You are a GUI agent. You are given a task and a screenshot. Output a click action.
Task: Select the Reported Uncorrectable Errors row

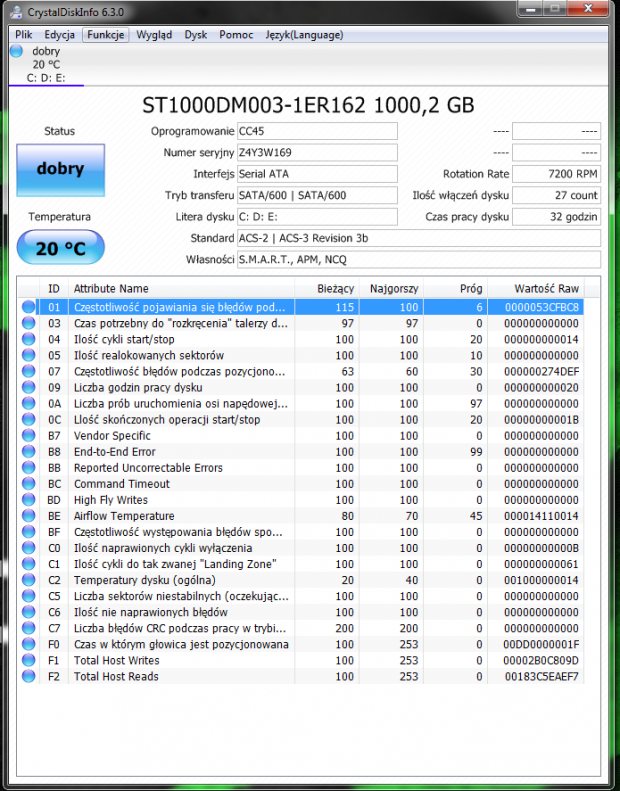point(180,468)
